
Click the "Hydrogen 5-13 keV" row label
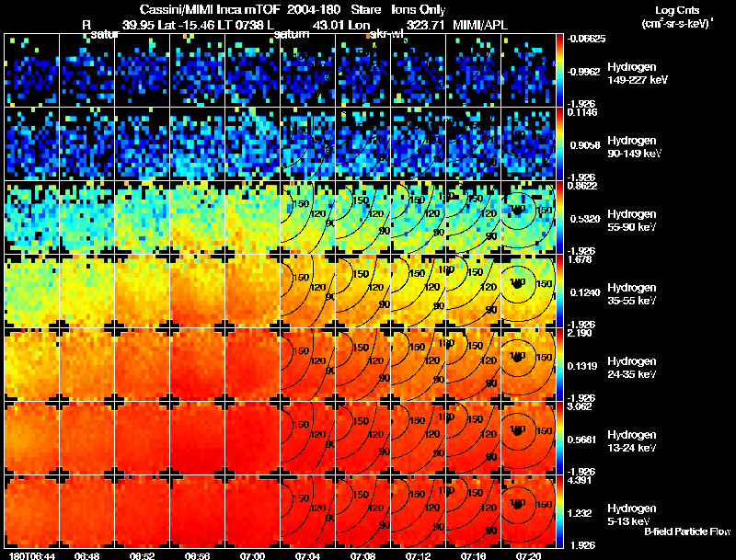pos(632,515)
